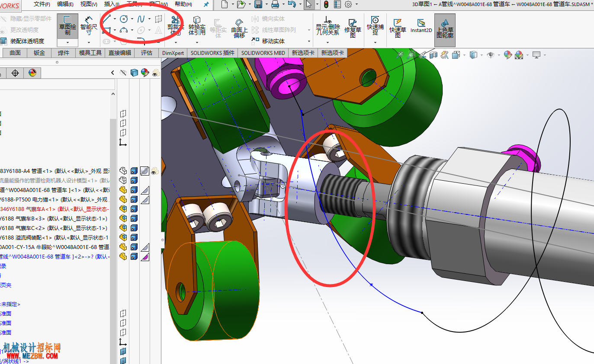The height and width of the screenshot is (364, 594).
Task: Open the DimXpertManager crosshair tab
Action: click(x=15, y=73)
